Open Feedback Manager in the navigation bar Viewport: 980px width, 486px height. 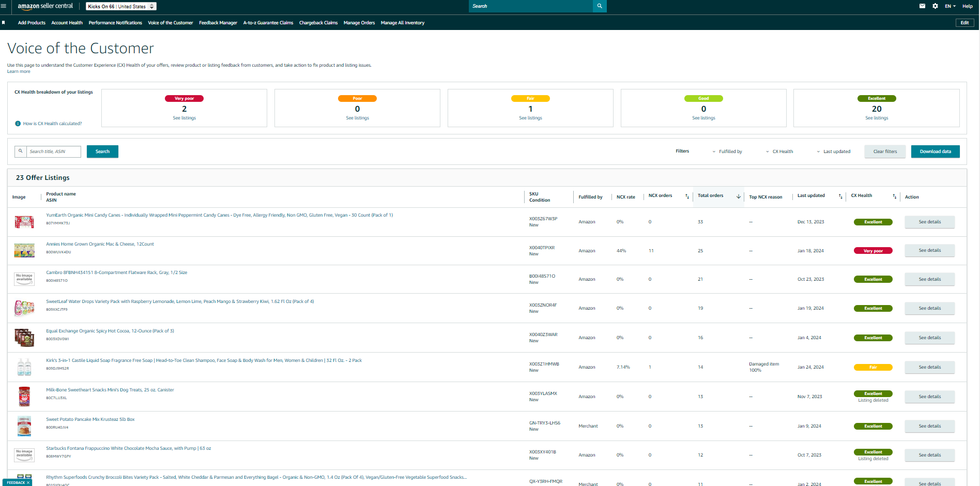click(x=218, y=23)
